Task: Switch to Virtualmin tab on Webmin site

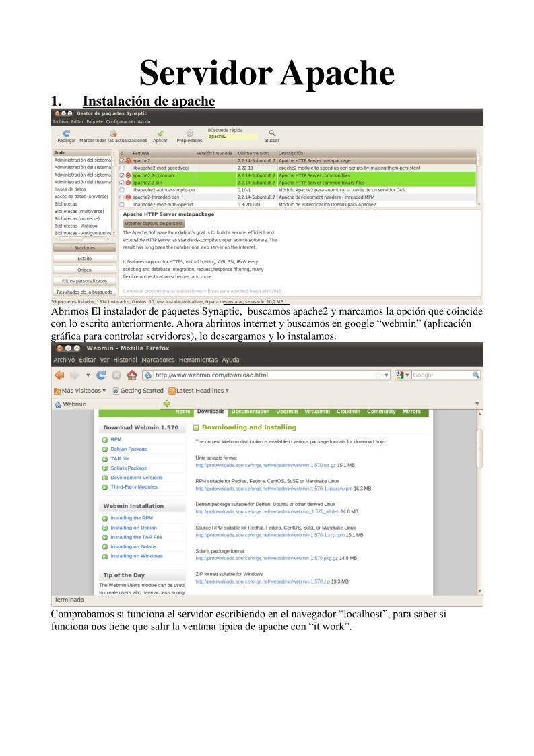Action: (x=316, y=412)
